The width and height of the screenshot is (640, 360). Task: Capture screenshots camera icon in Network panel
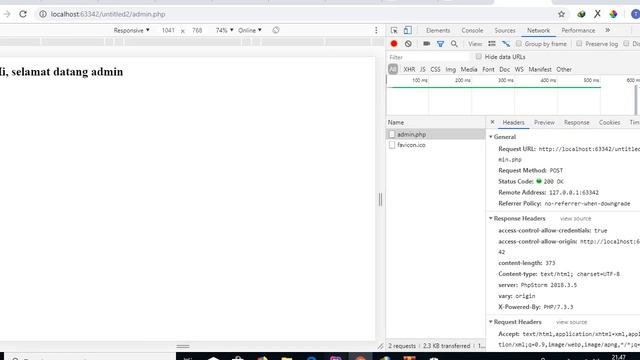[x=427, y=44]
